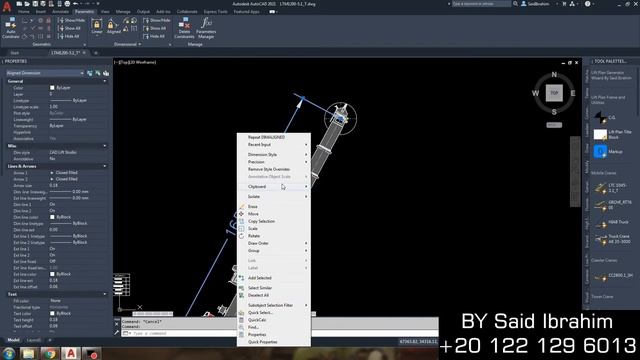This screenshot has width=640, height=360.
Task: Click dimensional constraints Hide All
Action: [x=154, y=36]
